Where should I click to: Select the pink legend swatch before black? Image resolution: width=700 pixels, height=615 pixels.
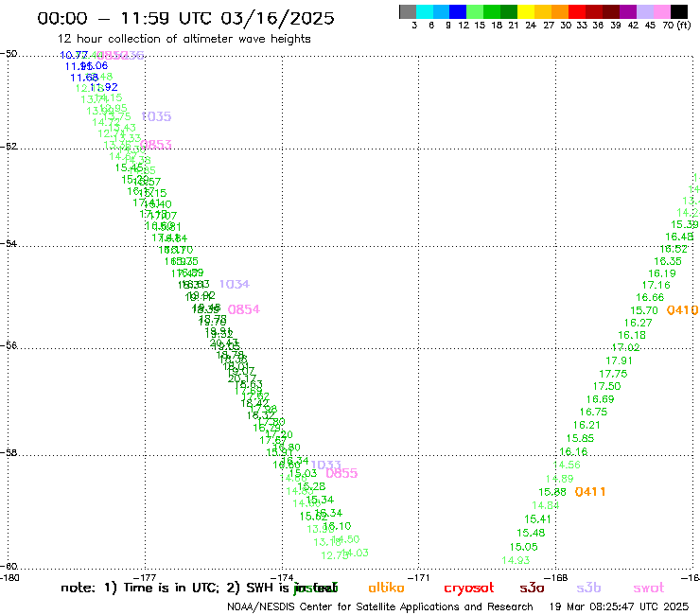(662, 11)
